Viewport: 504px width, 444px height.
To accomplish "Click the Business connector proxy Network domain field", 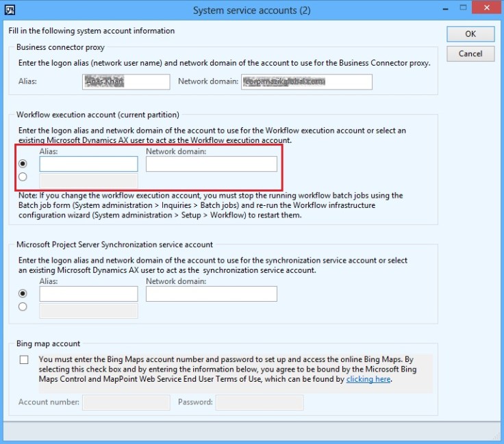I will [x=307, y=81].
